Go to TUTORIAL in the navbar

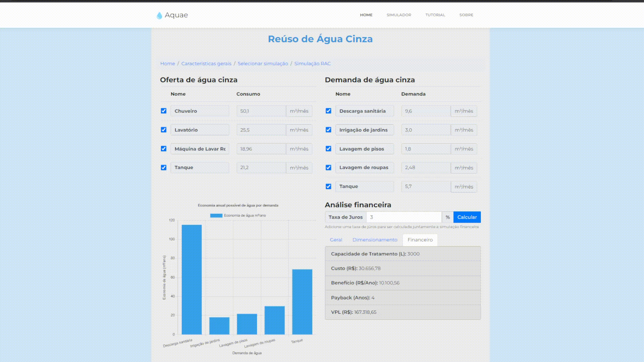tap(435, 15)
